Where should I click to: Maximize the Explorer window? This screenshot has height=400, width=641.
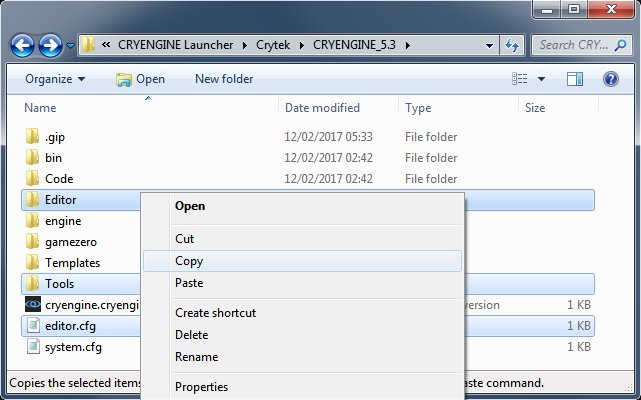pos(574,9)
